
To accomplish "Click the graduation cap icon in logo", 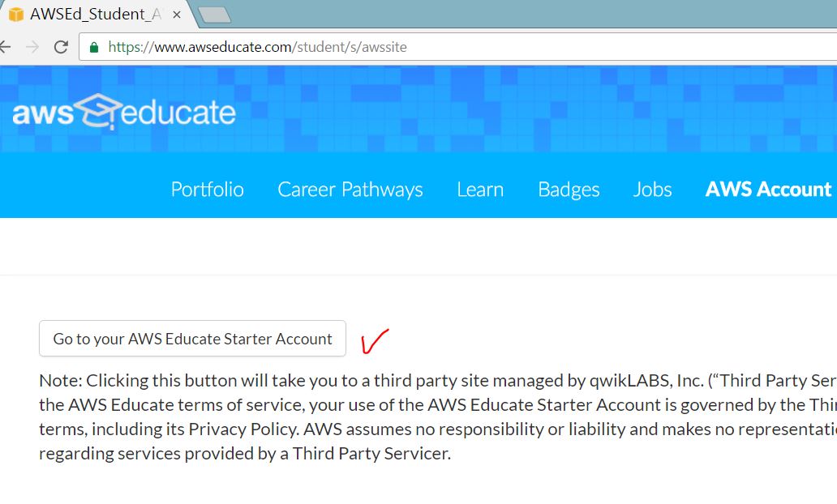I will point(97,112).
